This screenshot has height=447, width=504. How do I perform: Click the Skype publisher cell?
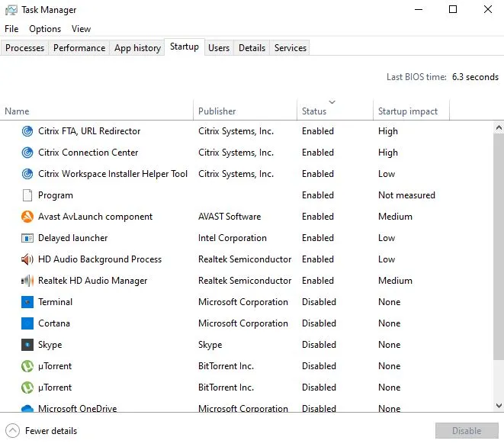coord(210,345)
